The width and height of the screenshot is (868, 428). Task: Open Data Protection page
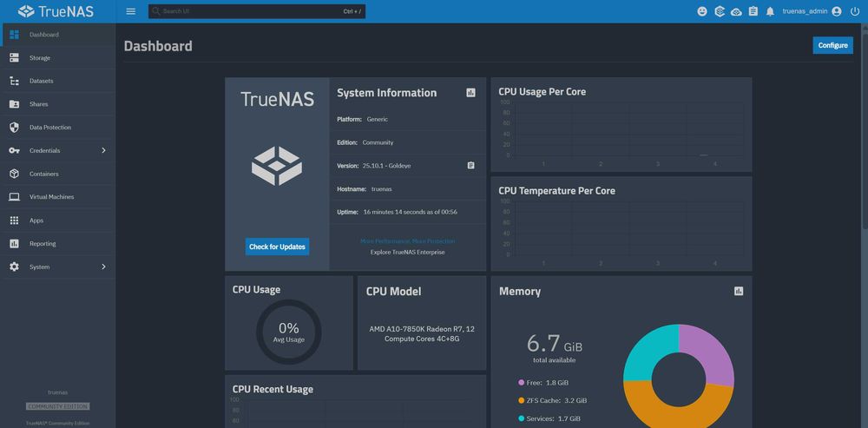click(58, 128)
